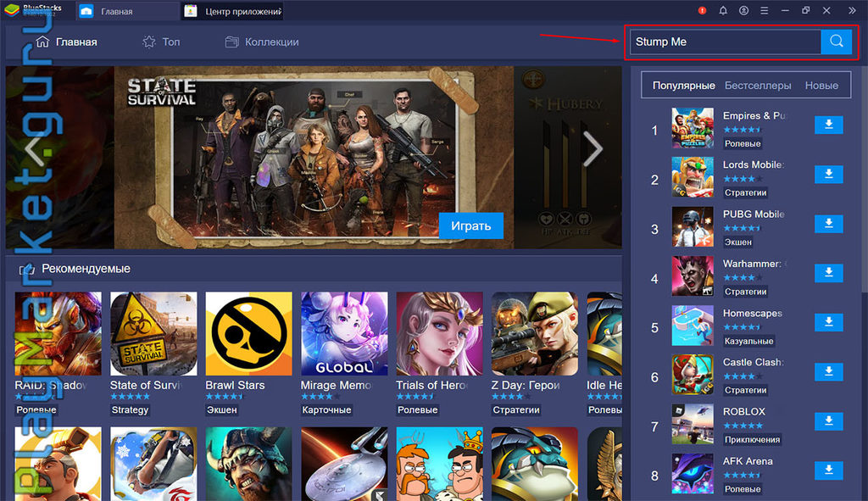Open the Idle Heroes thumbnail
Screen dimensions: 868x501
(x=604, y=334)
